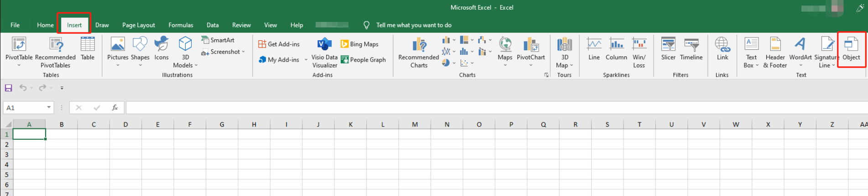The height and width of the screenshot is (196, 868).
Task: Insert a Slicer filter
Action: 668,48
